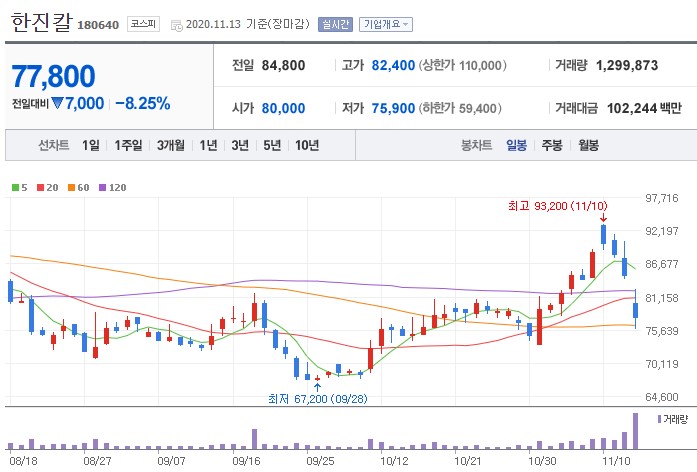Click the 최고 93,200 (11/10) label
The height and width of the screenshot is (472, 697).
(557, 206)
